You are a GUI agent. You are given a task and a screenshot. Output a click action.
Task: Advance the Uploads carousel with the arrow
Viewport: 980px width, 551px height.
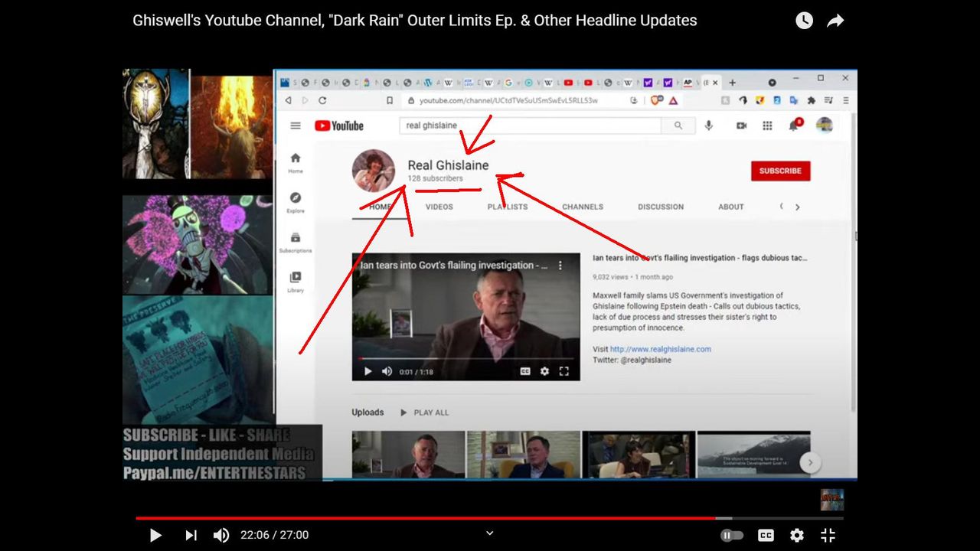coord(810,462)
